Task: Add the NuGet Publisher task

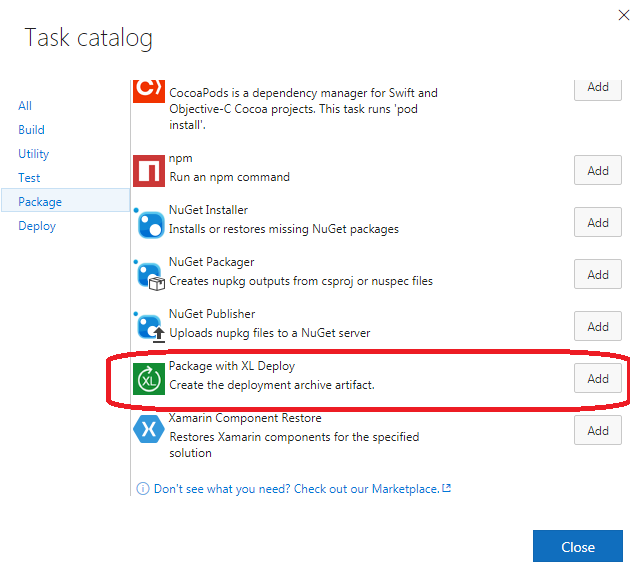Action: coord(598,326)
